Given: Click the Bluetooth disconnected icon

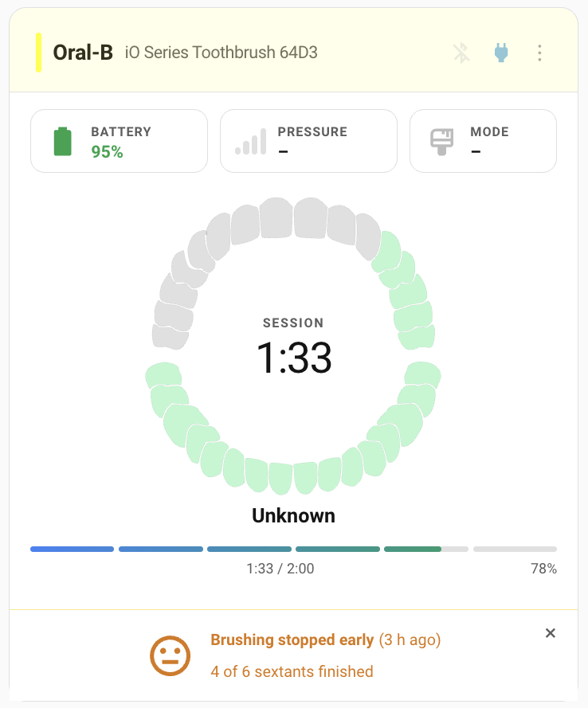Looking at the screenshot, I should click(x=461, y=53).
